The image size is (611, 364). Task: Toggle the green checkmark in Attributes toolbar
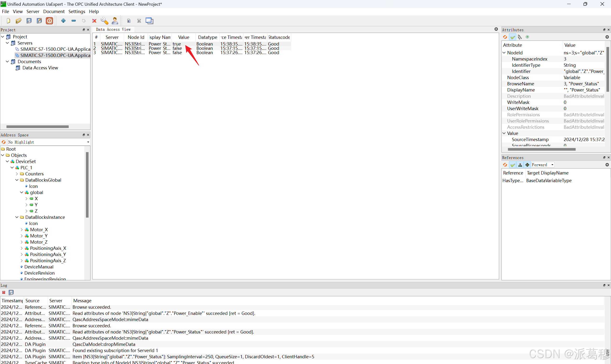coord(512,37)
